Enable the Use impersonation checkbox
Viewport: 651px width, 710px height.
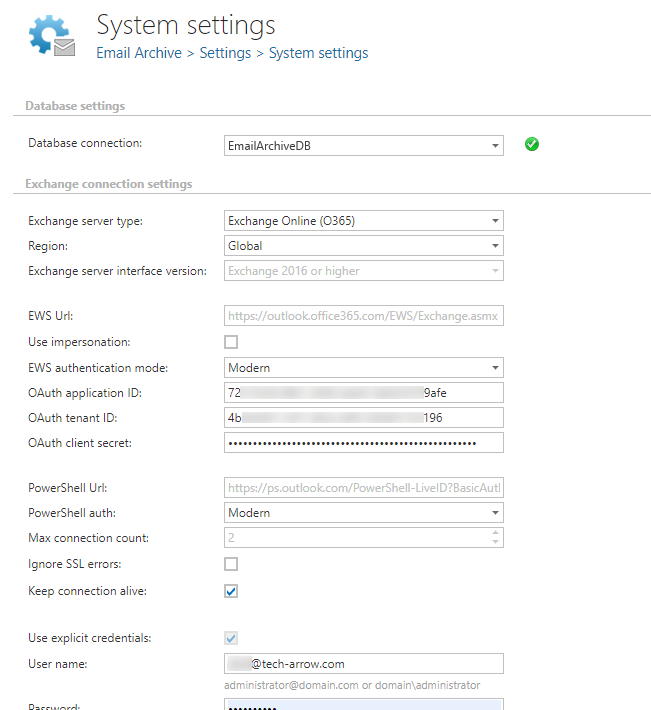point(231,343)
